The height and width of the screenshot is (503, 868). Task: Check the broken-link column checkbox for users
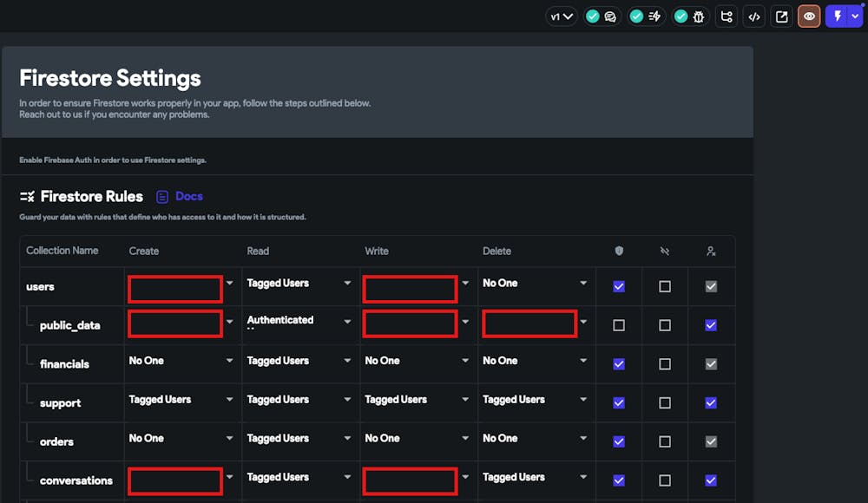click(x=665, y=287)
